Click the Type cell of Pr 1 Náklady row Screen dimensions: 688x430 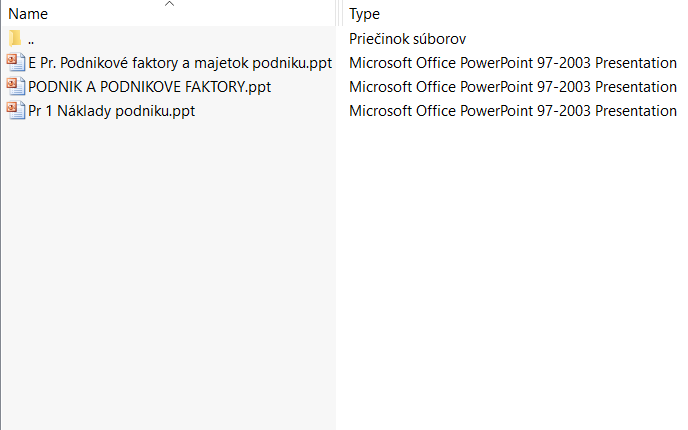(x=512, y=111)
